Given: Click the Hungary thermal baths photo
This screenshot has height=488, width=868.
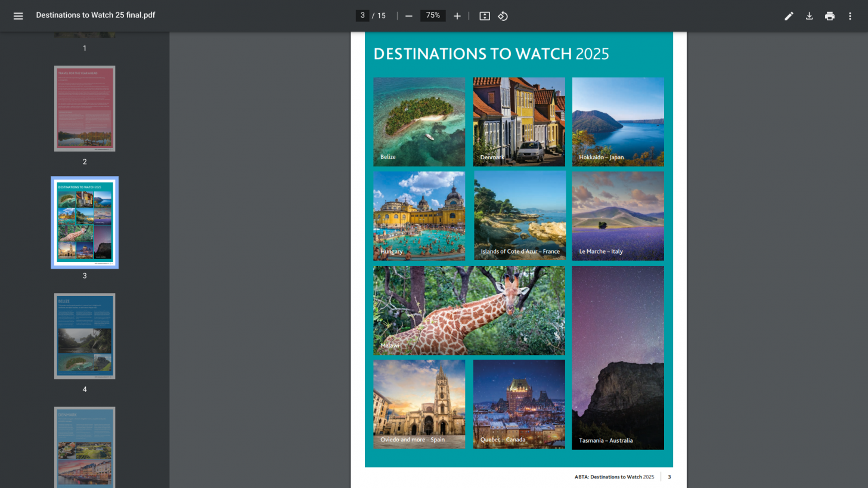Looking at the screenshot, I should pyautogui.click(x=419, y=216).
